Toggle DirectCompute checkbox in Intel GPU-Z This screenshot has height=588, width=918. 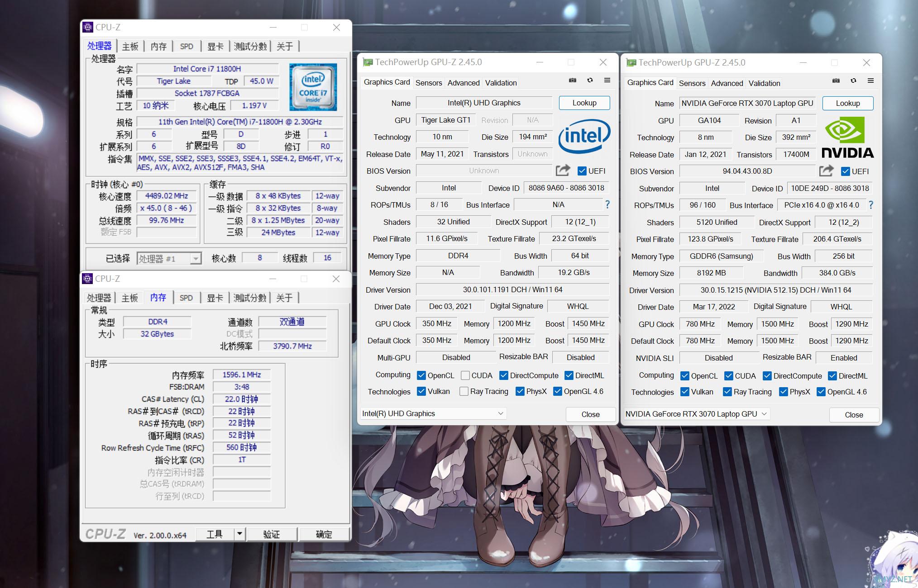click(x=503, y=375)
